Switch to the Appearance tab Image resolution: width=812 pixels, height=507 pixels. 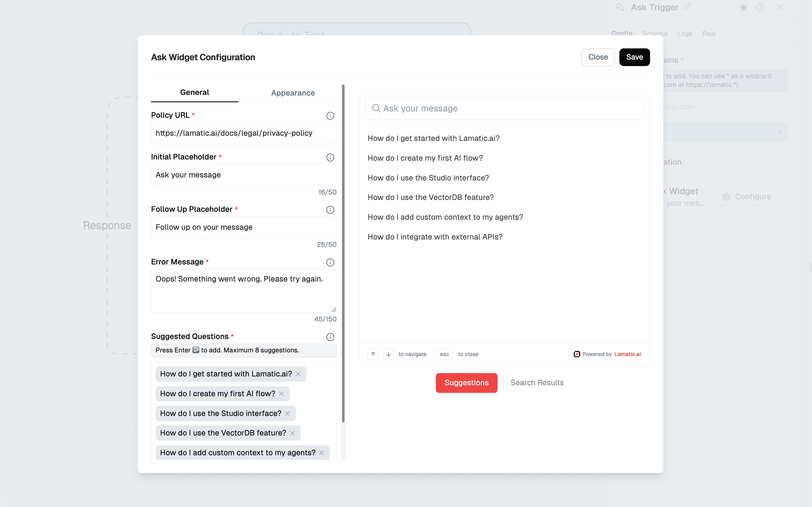[x=293, y=93]
